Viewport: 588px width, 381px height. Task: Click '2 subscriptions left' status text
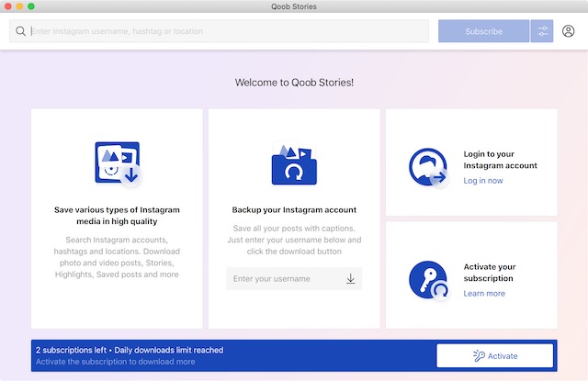72,350
